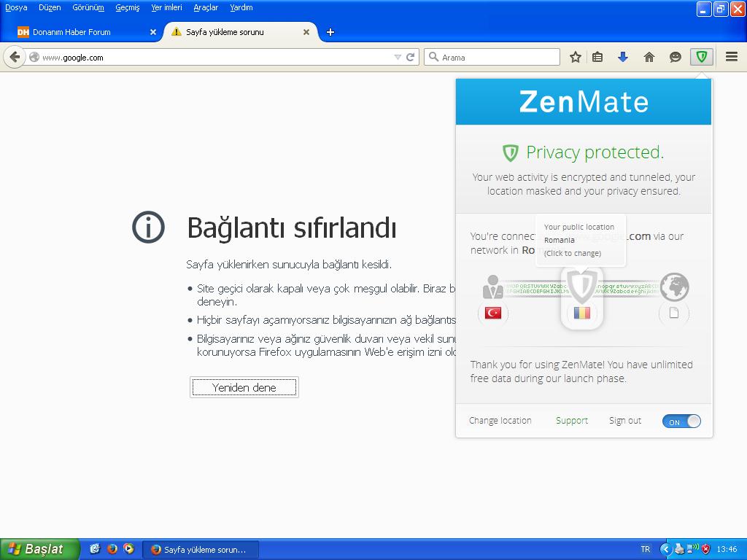Open a new tab with plus button
This screenshot has width=747, height=560.
[x=330, y=32]
